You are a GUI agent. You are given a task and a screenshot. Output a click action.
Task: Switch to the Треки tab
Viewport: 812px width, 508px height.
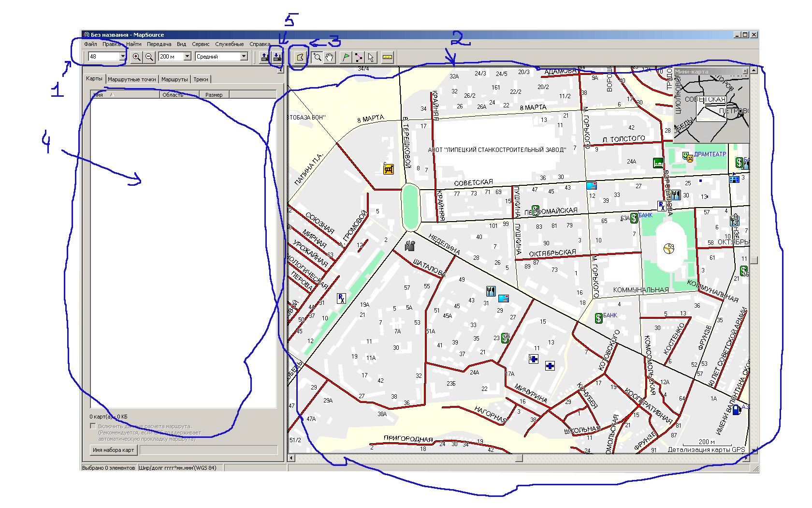click(x=201, y=79)
